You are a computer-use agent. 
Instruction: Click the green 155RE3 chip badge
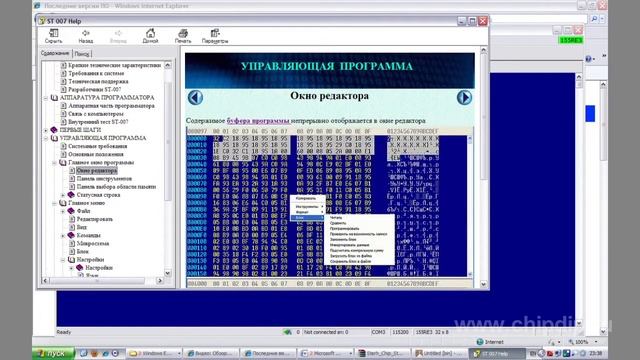[571, 40]
